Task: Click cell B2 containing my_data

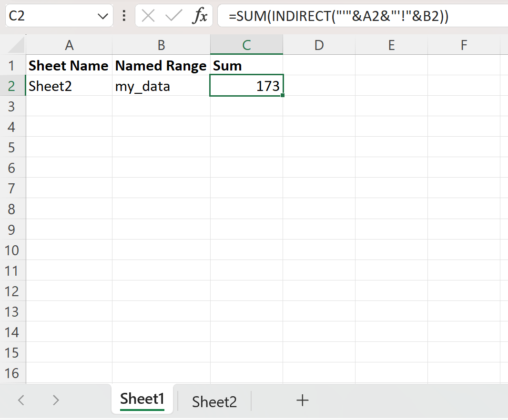Action: (161, 86)
